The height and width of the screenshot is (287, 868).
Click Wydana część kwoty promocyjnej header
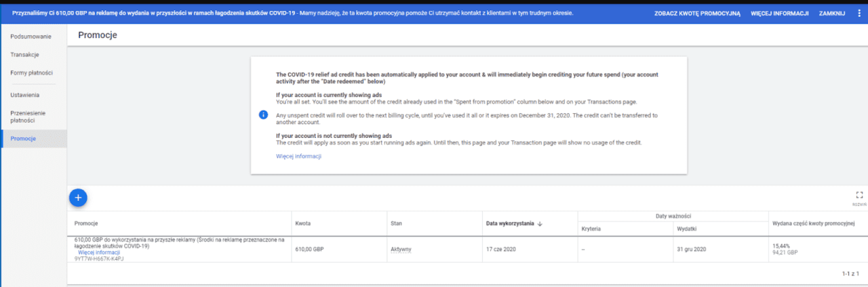click(x=814, y=223)
